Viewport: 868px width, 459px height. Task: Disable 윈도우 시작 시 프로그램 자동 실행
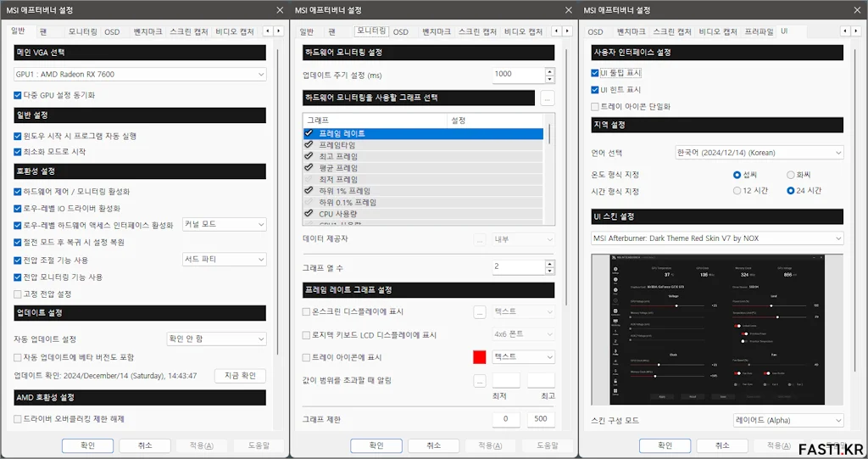pyautogui.click(x=18, y=136)
